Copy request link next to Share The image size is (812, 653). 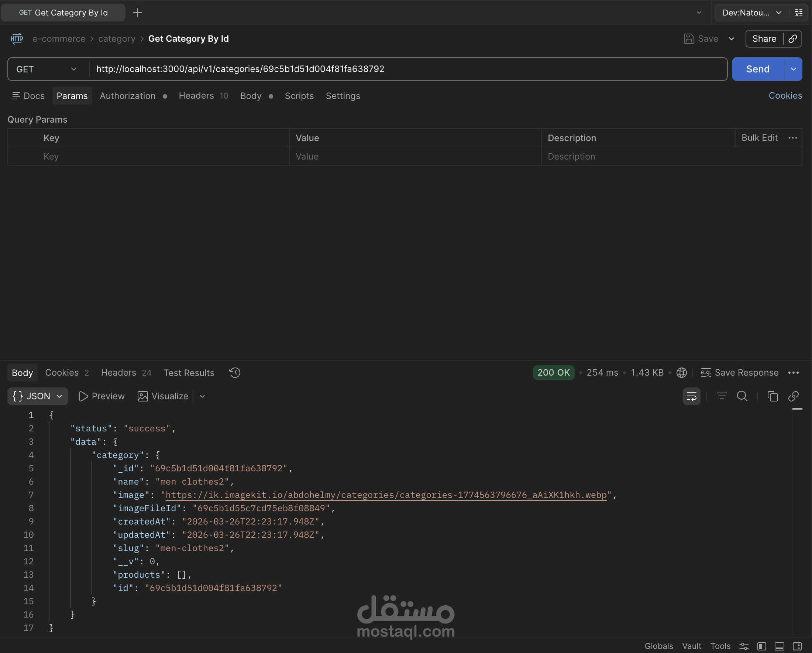coord(792,39)
